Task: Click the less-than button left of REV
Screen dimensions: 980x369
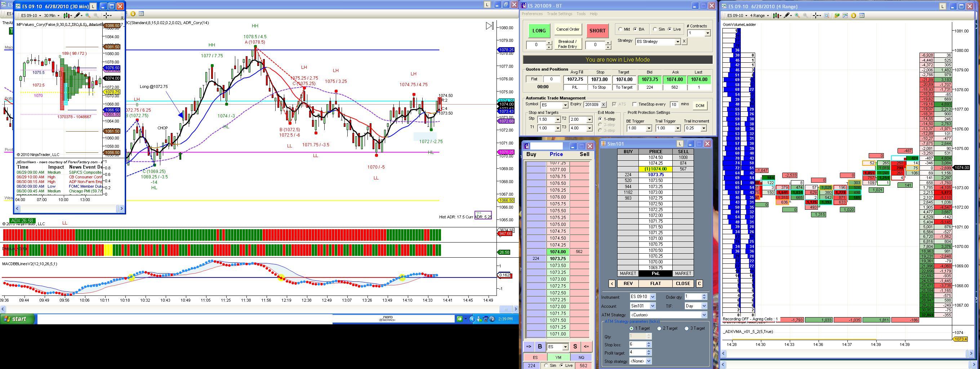Action: [x=612, y=283]
